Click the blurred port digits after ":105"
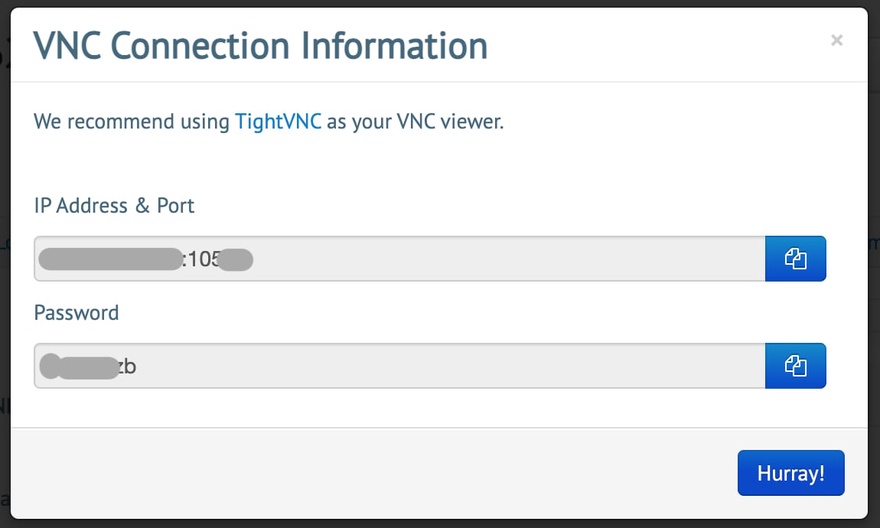The image size is (880, 528). click(237, 260)
